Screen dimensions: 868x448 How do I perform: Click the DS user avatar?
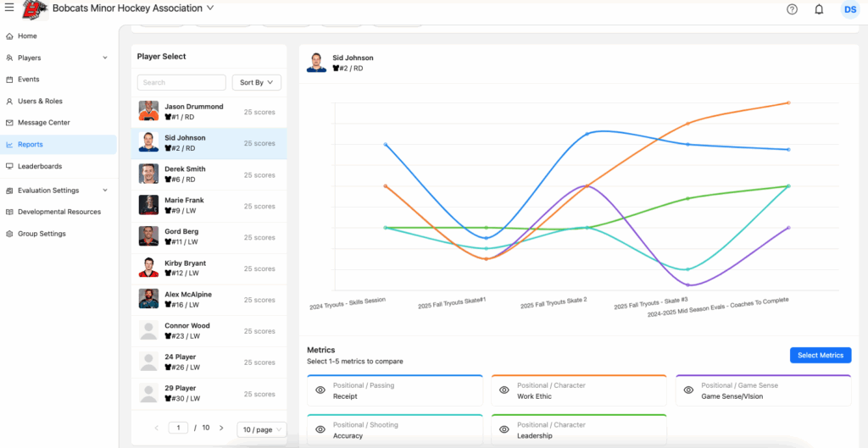click(849, 9)
